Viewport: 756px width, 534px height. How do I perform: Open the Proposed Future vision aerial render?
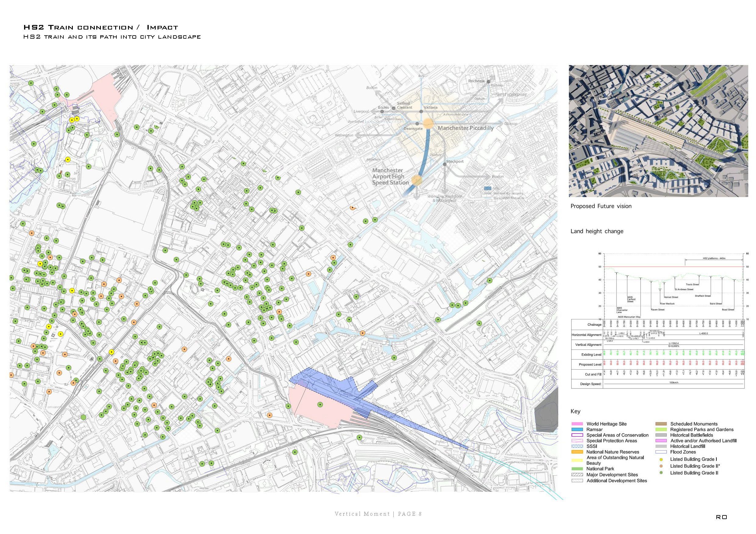(658, 131)
